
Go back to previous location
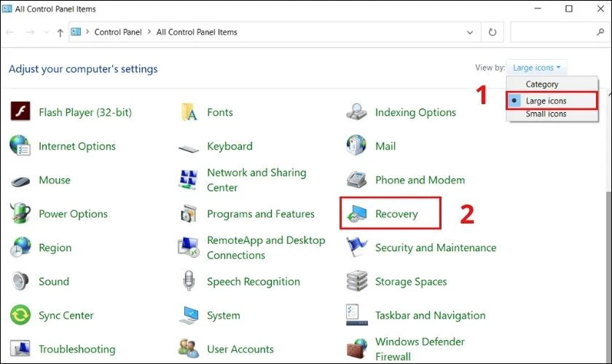click(10, 32)
